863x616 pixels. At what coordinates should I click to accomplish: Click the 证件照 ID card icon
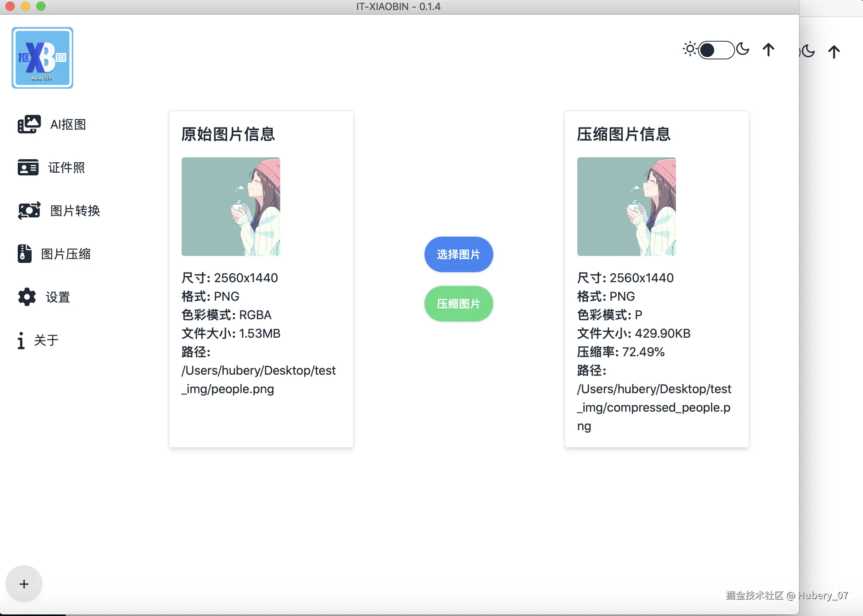(x=28, y=167)
